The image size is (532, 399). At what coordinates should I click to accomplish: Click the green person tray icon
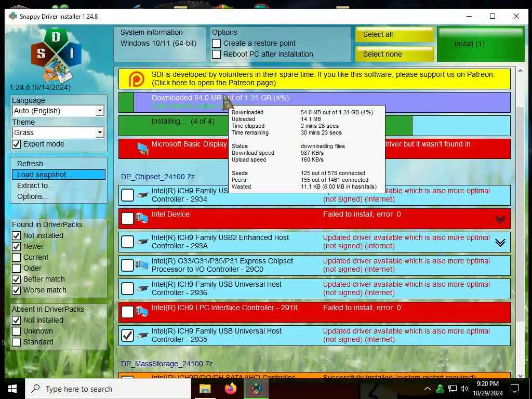(x=440, y=389)
